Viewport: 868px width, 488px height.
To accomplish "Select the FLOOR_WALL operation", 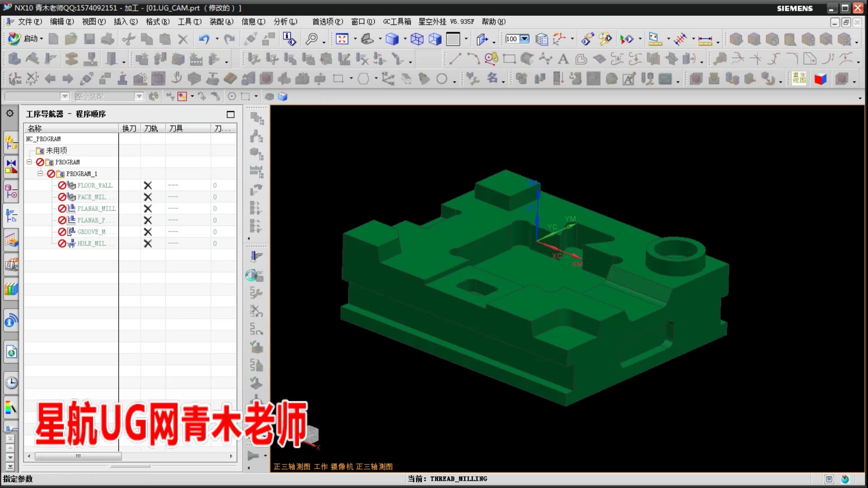I will click(x=94, y=185).
